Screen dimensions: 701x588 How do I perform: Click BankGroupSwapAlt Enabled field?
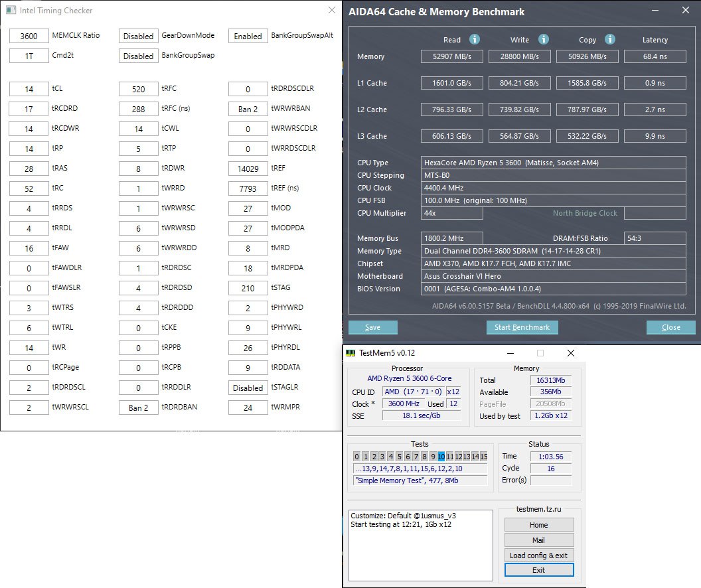point(248,37)
